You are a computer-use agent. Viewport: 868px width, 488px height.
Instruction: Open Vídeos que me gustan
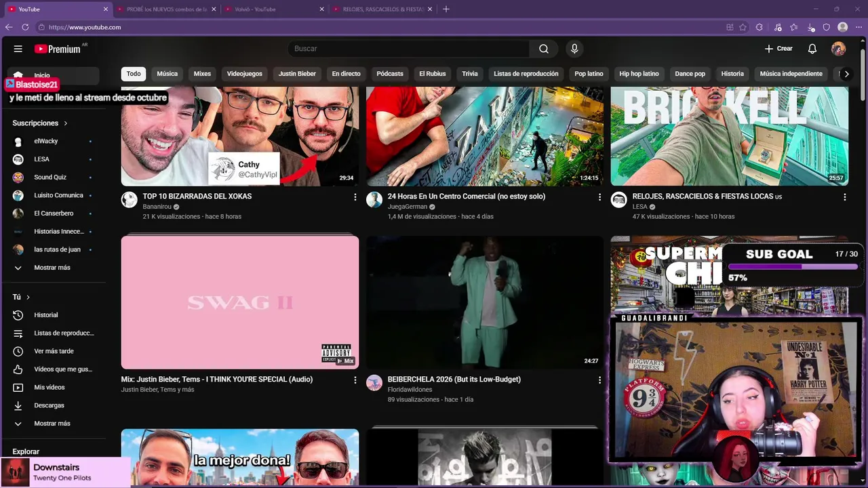click(54, 369)
